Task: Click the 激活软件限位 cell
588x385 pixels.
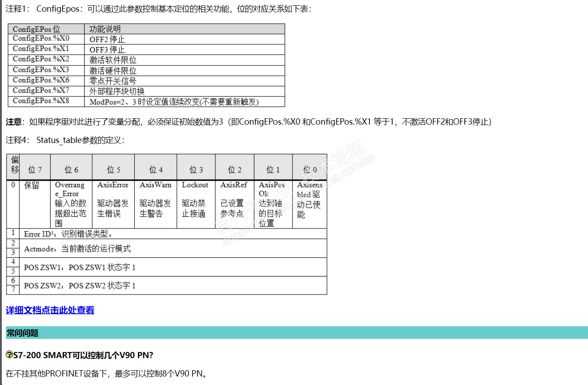Action: (x=185, y=60)
